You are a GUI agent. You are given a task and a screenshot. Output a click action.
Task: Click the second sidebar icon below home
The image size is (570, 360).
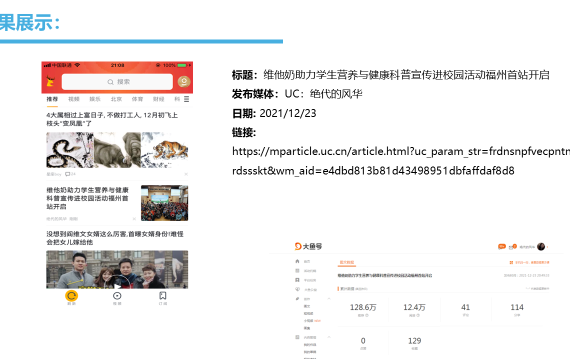297,271
